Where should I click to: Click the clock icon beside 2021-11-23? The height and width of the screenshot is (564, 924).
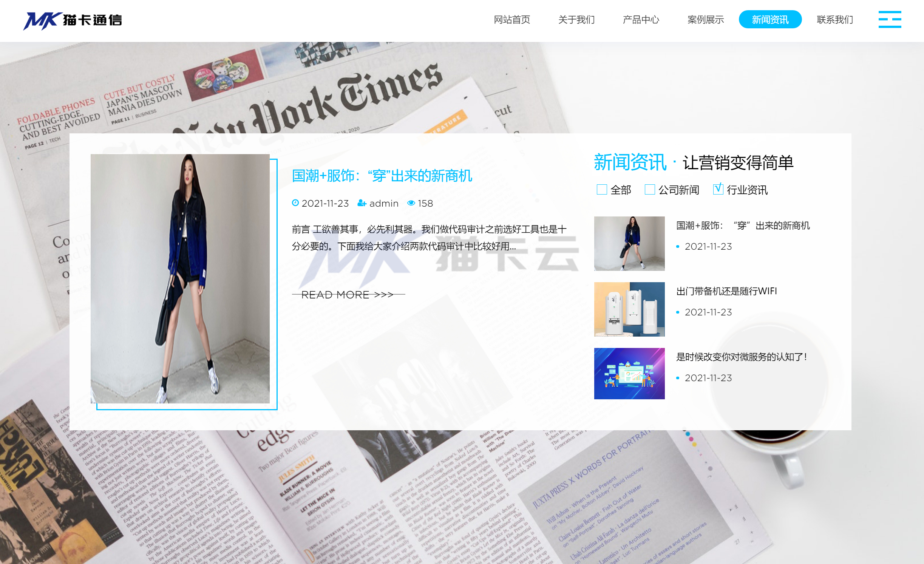point(295,203)
